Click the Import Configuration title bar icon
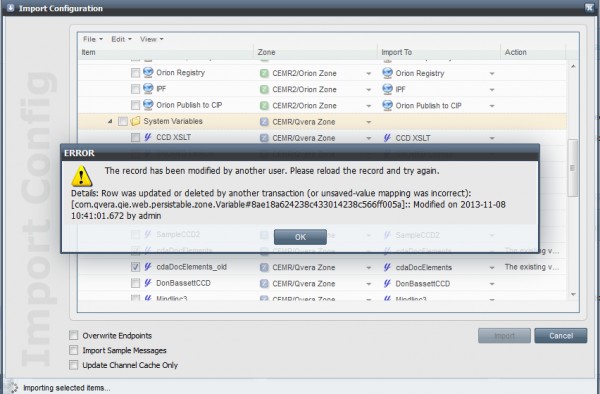Image resolution: width=600 pixels, height=394 pixels. point(10,8)
